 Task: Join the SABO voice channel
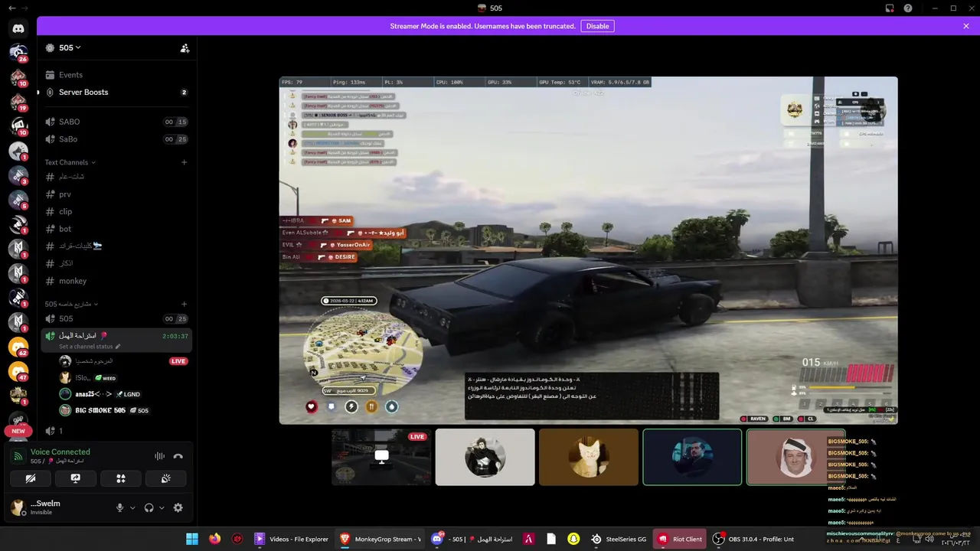pos(116,122)
